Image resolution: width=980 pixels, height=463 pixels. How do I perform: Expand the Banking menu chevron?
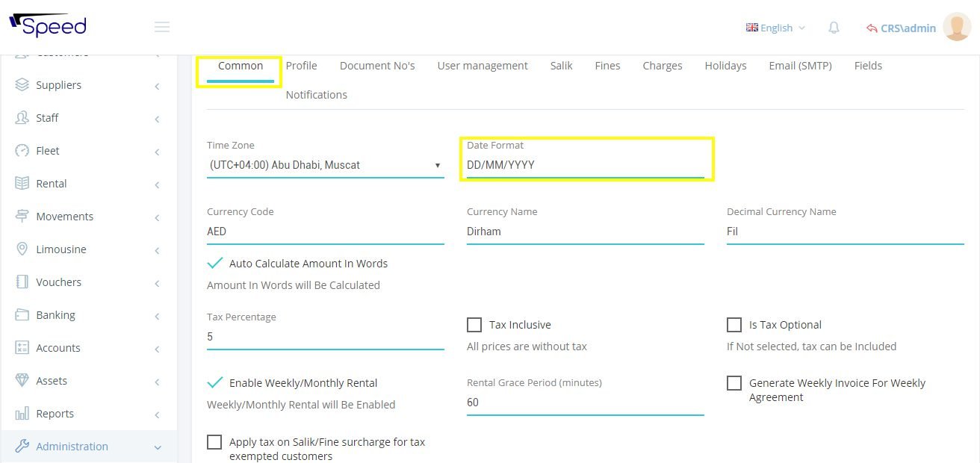(x=157, y=316)
